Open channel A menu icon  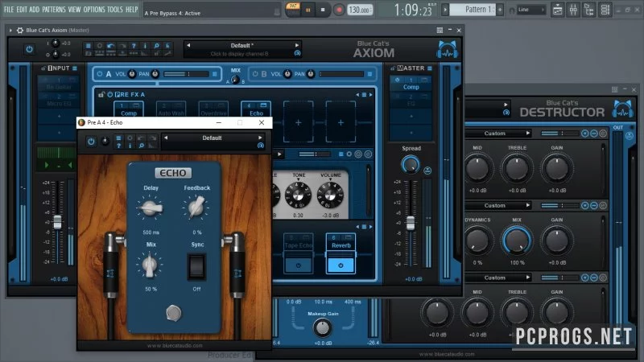click(214, 74)
